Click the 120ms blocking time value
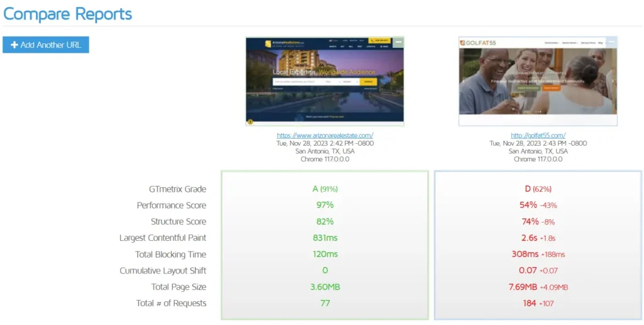Image resolution: width=644 pixels, height=325 pixels. [x=325, y=254]
